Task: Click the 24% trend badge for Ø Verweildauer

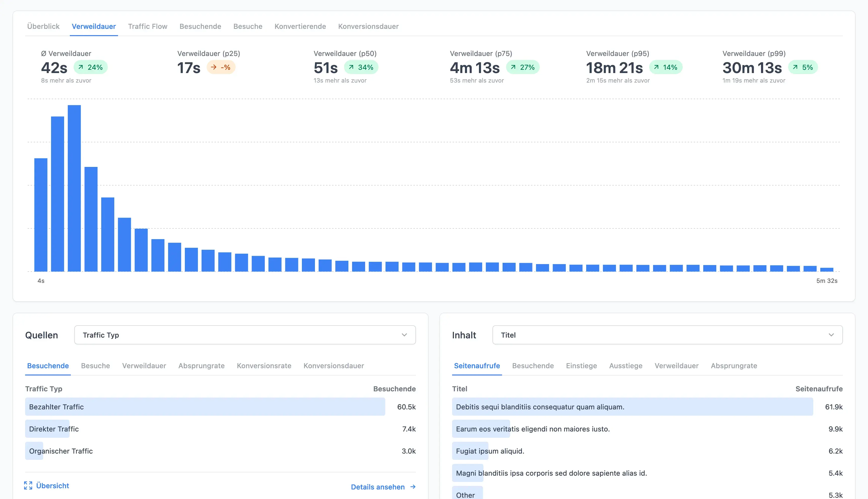Action: (90, 67)
